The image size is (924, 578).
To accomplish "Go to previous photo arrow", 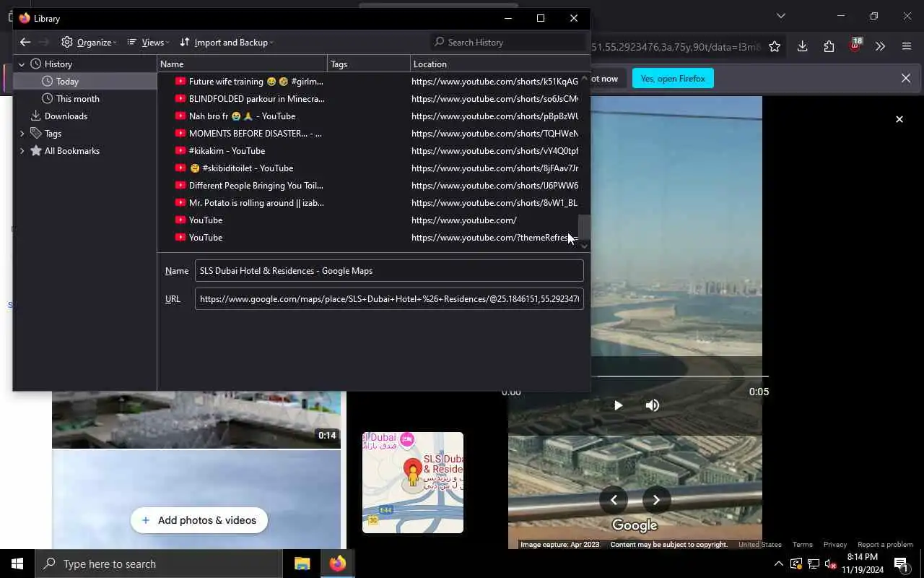I will (x=614, y=499).
